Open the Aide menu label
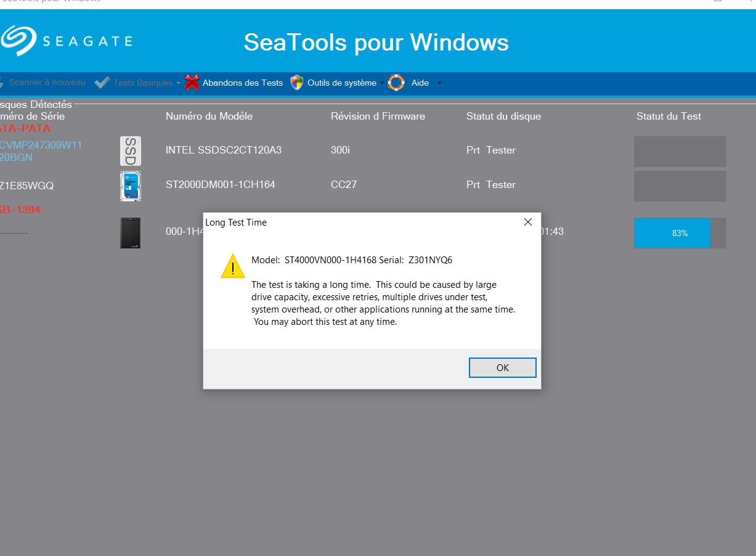The image size is (756, 556). [420, 83]
